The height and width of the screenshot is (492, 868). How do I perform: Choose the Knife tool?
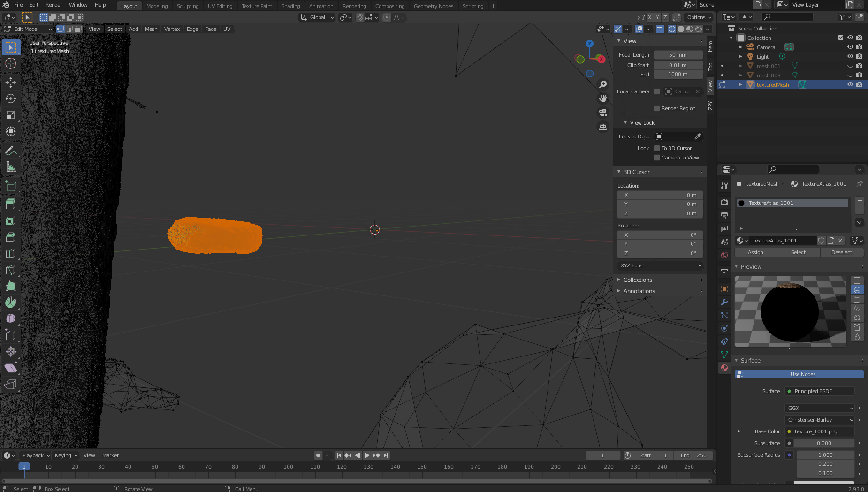click(x=11, y=270)
